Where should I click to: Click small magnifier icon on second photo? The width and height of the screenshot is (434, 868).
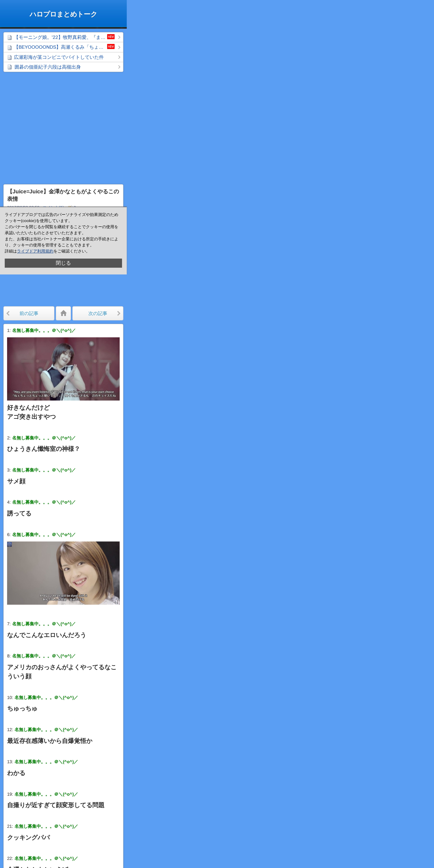[9, 544]
